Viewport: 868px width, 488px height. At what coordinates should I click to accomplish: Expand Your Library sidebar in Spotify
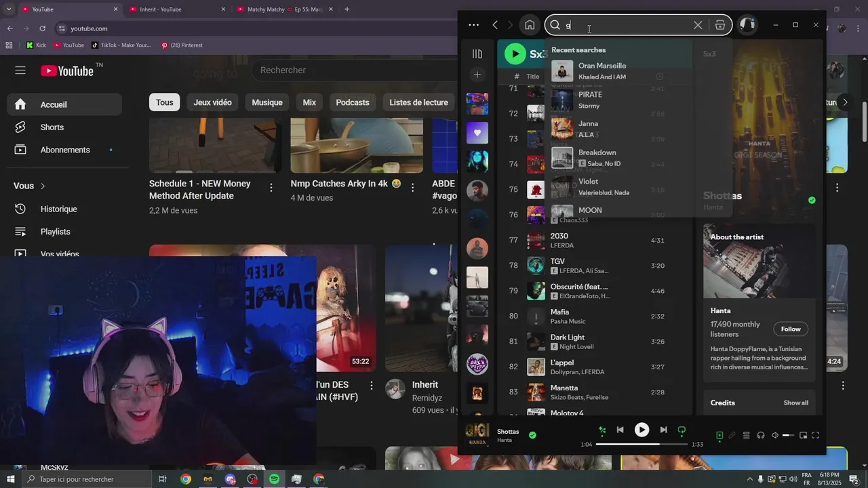[477, 54]
